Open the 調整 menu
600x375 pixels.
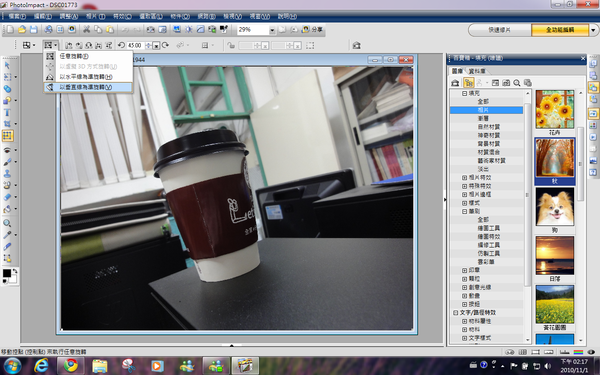point(68,16)
